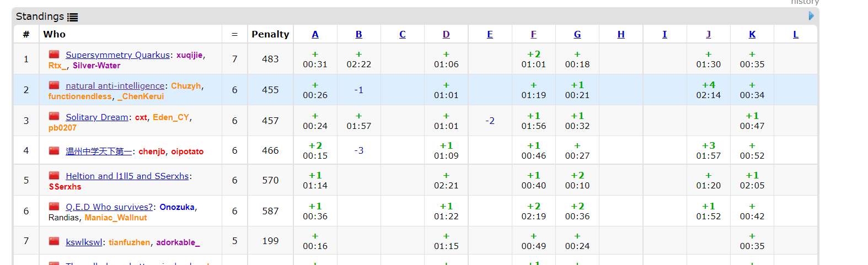
Task: Click the flag beside kswlkswl team
Action: (x=54, y=241)
